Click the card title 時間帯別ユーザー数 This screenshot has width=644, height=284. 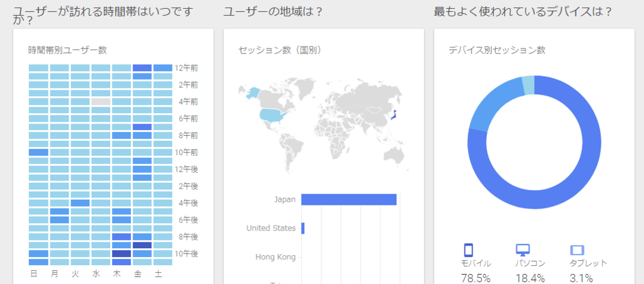[x=68, y=50]
